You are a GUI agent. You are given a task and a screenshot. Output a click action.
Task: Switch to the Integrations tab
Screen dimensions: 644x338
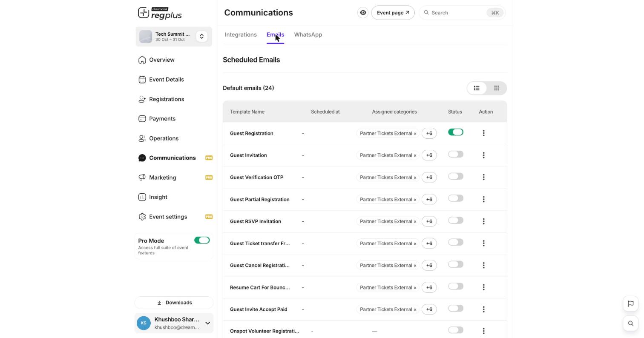(241, 35)
